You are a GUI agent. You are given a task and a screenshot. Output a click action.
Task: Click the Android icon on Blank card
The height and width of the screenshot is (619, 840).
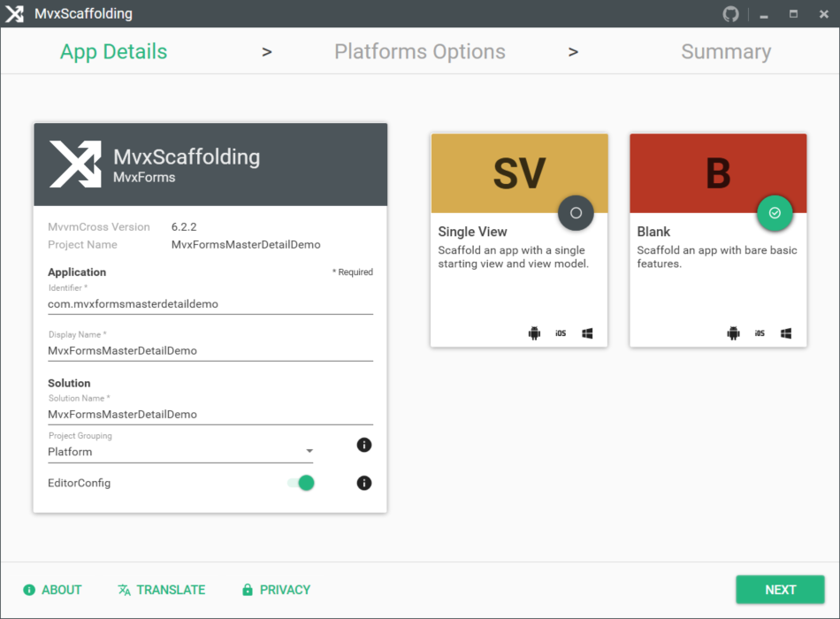tap(733, 333)
